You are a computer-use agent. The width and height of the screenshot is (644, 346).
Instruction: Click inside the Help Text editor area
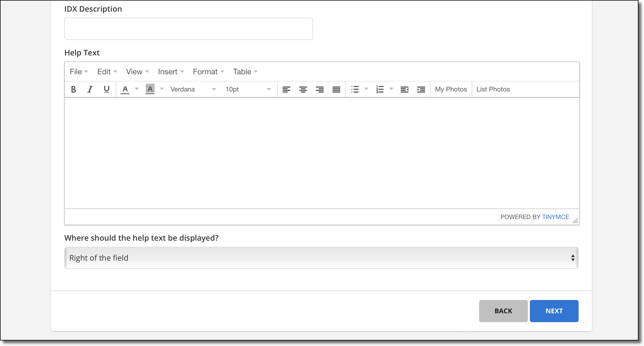pyautogui.click(x=322, y=153)
